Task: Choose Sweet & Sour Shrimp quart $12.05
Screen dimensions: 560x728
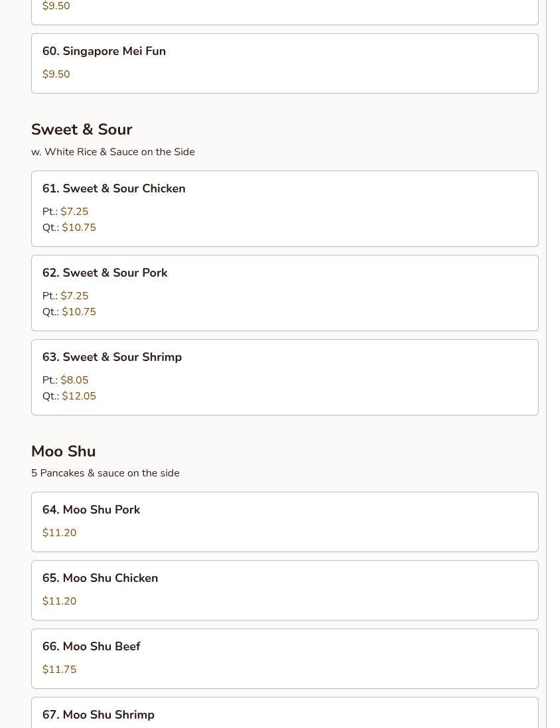Action: coord(79,396)
